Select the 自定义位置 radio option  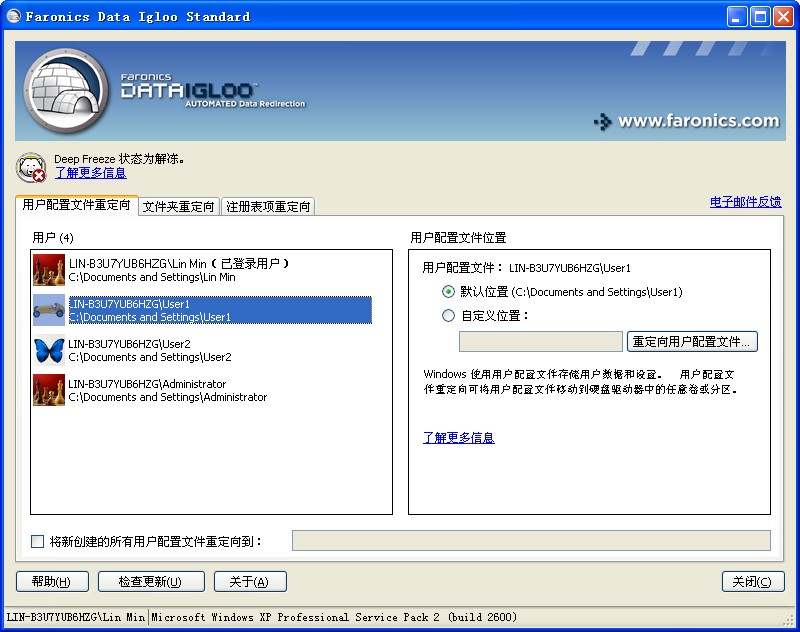point(448,316)
